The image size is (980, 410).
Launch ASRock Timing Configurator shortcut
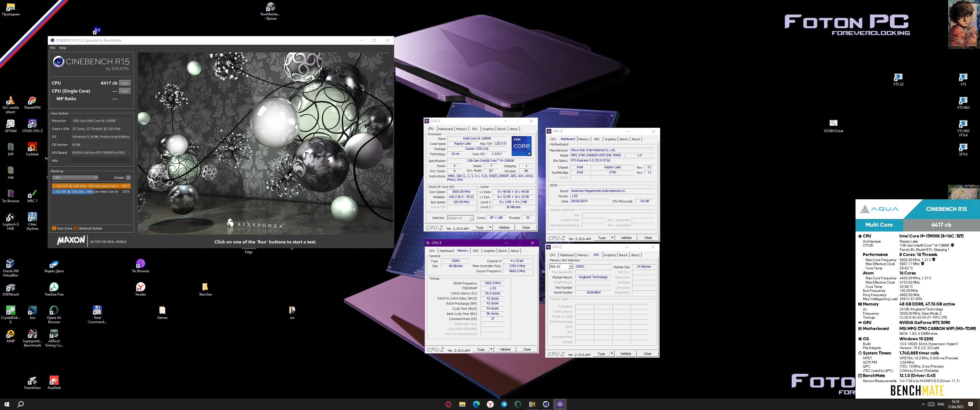coord(54,338)
